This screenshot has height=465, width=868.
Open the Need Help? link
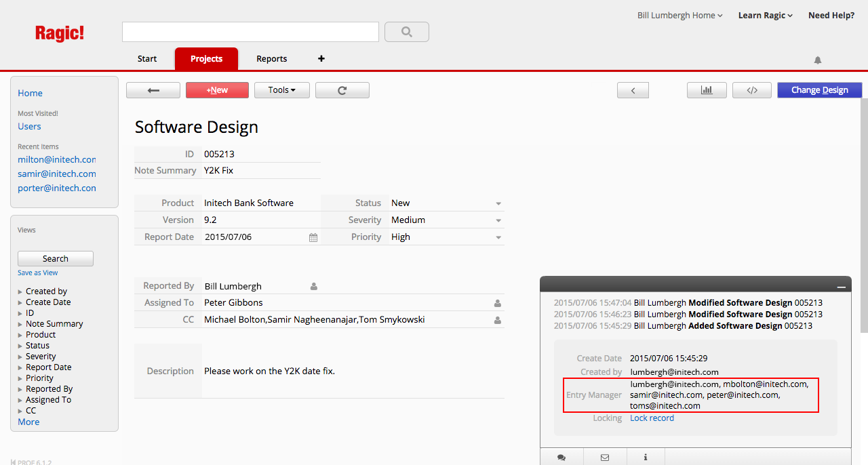pyautogui.click(x=831, y=16)
